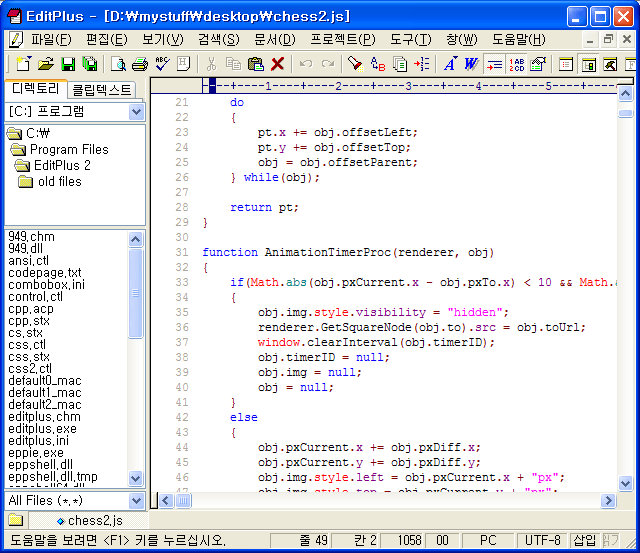This screenshot has height=553, width=640.
Task: Click the Spell check ABC icon
Action: [x=162, y=64]
